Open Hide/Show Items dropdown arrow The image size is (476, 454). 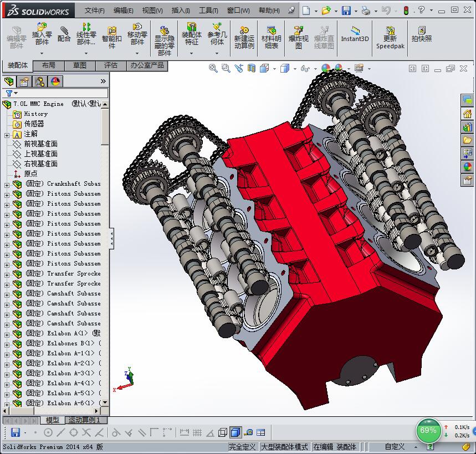[x=315, y=69]
